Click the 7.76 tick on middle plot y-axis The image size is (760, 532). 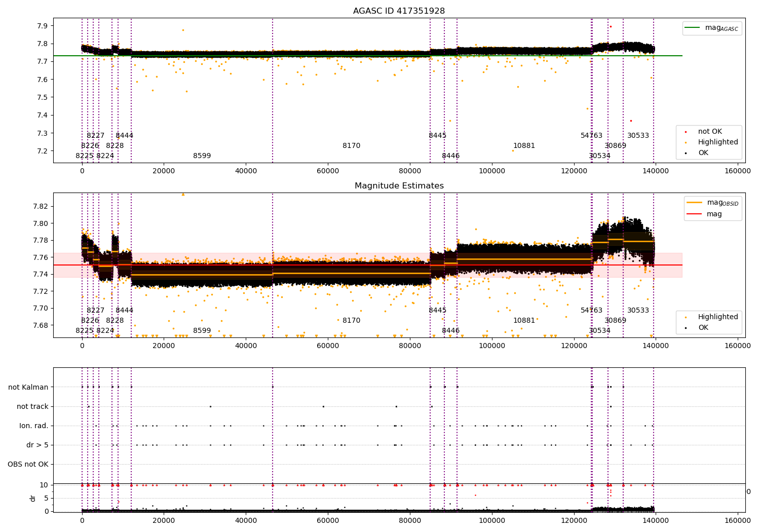[x=41, y=257]
